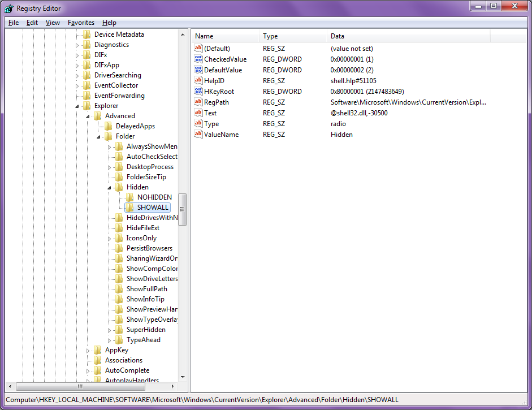Expand the AppKey key
532x410 pixels.
click(88, 351)
